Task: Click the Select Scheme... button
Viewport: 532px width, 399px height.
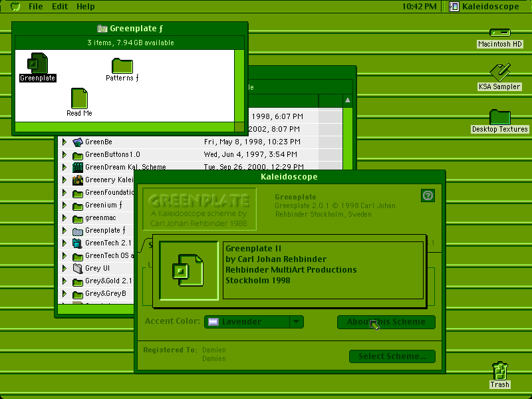Action: [392, 356]
